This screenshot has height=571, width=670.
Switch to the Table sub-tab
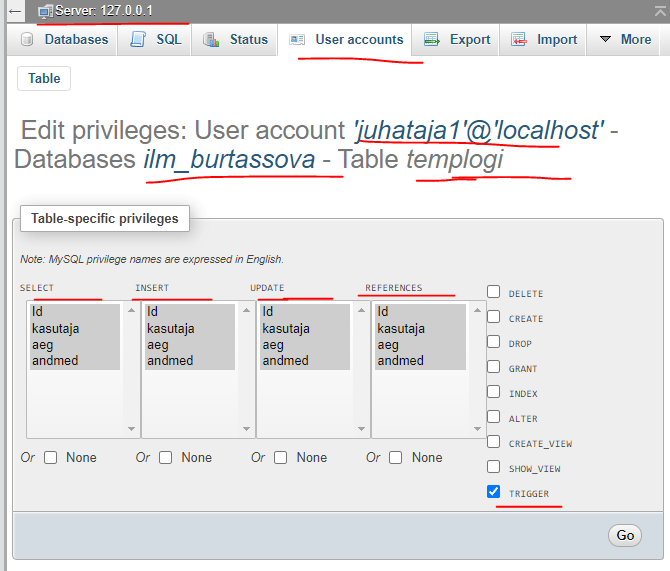pyautogui.click(x=44, y=78)
